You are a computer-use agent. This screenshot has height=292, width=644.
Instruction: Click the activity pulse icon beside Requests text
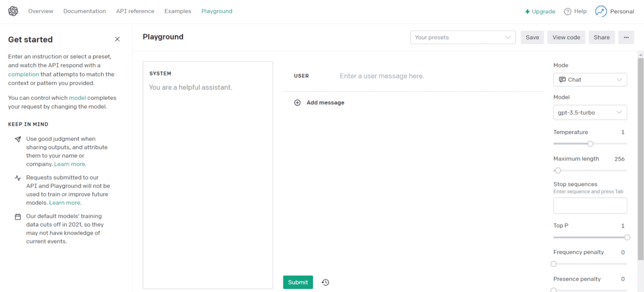pos(18,178)
